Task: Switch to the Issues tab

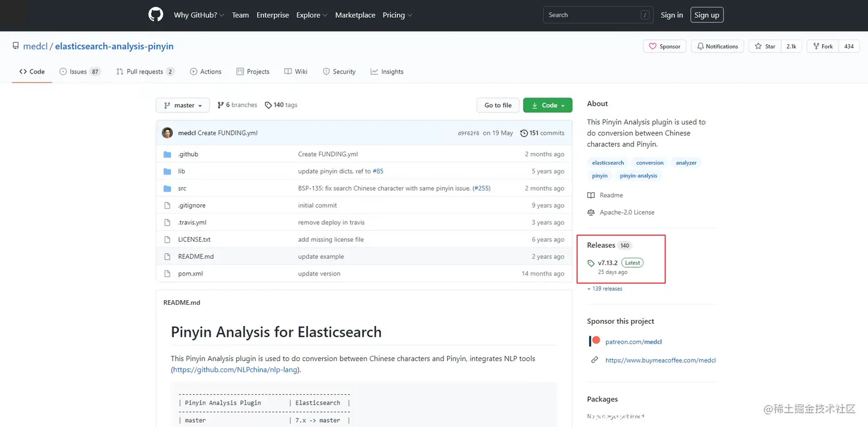Action: (x=80, y=72)
